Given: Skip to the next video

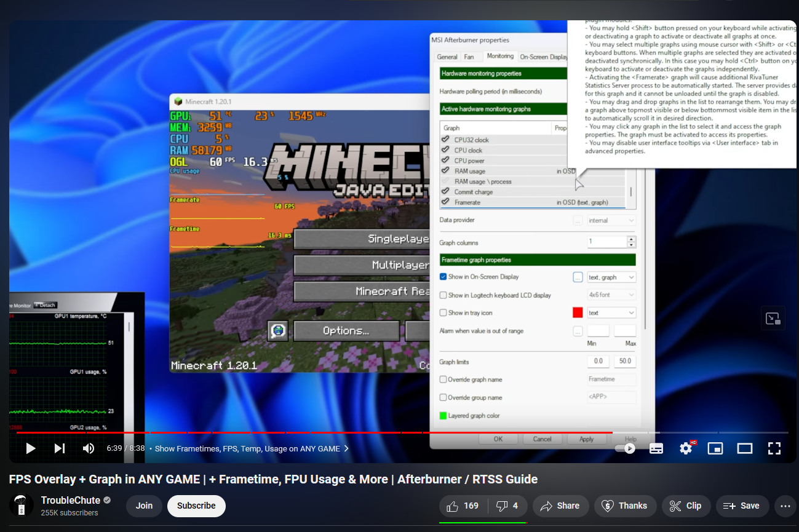Looking at the screenshot, I should tap(60, 448).
